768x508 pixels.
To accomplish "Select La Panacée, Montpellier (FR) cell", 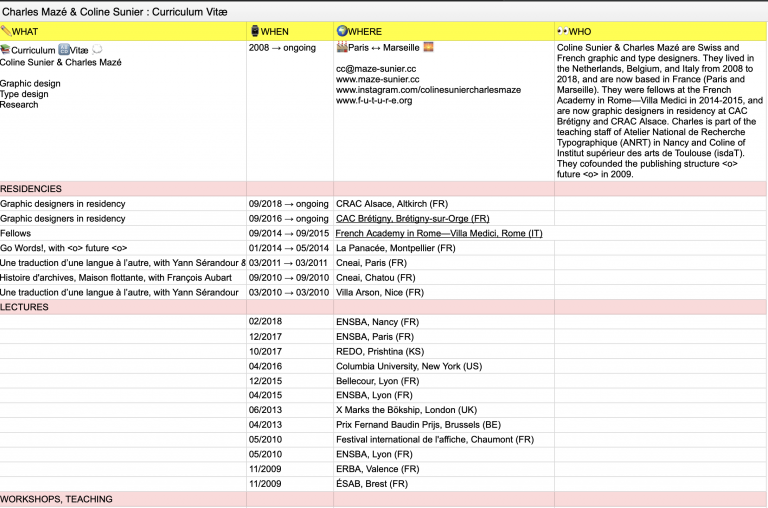I will (444, 248).
